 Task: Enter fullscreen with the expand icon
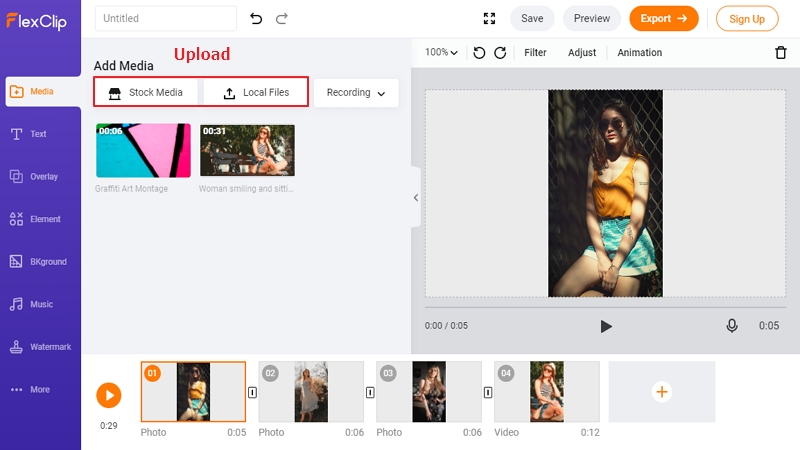(489, 19)
